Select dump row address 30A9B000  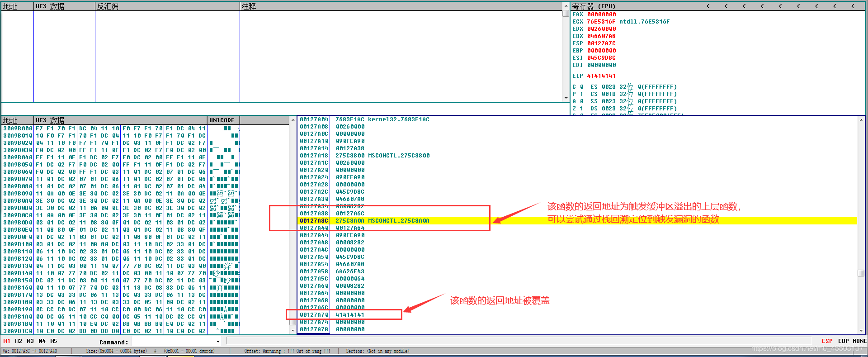click(18, 129)
